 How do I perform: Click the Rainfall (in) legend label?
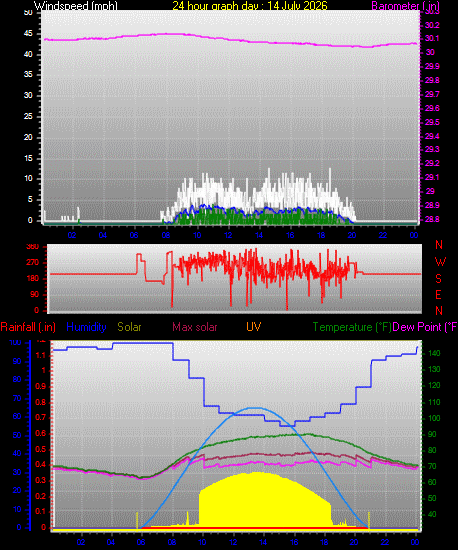pos(28,327)
